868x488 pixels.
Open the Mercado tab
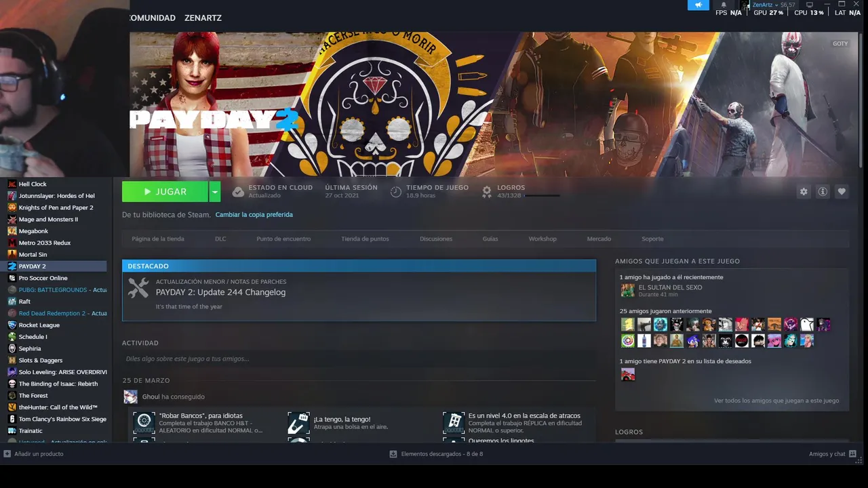pyautogui.click(x=599, y=239)
